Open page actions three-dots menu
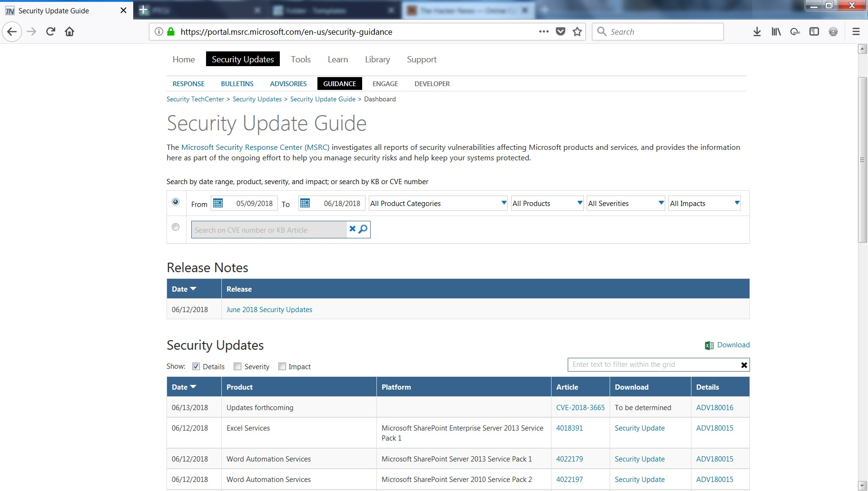The image size is (868, 491). pos(544,31)
